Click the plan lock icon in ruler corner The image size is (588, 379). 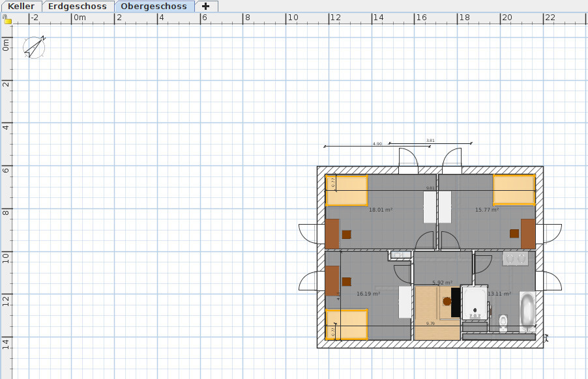(7, 20)
